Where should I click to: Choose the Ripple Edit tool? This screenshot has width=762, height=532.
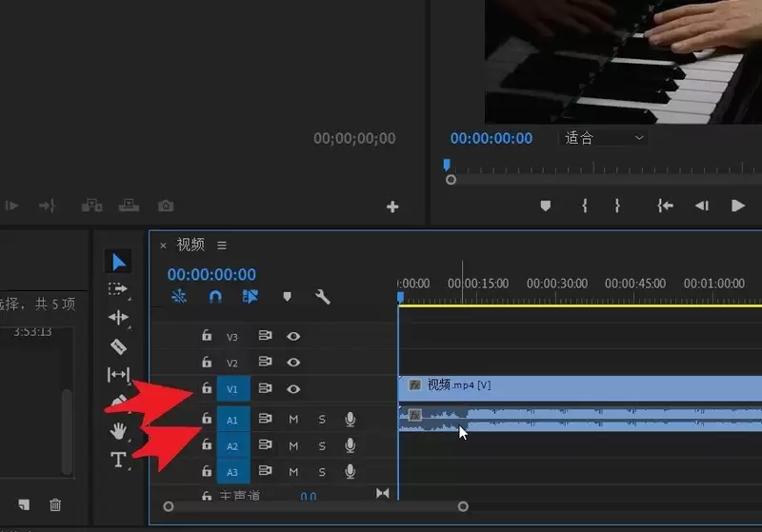click(x=118, y=318)
